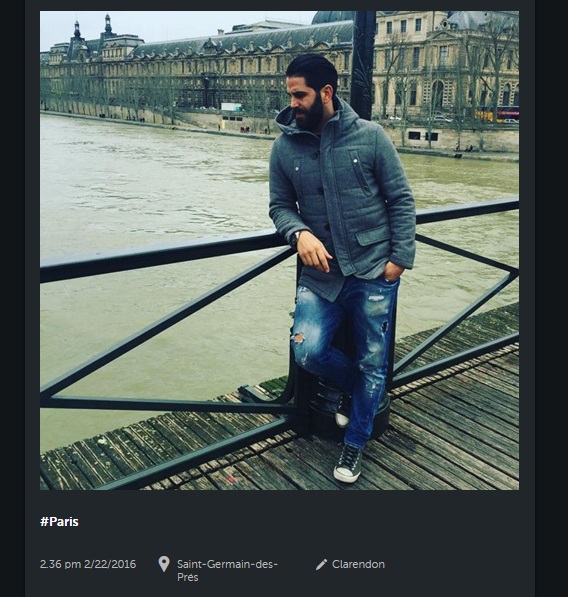568x597 pixels.
Task: Open the Saint-Germain-des-Prés location link
Action: coord(227,570)
